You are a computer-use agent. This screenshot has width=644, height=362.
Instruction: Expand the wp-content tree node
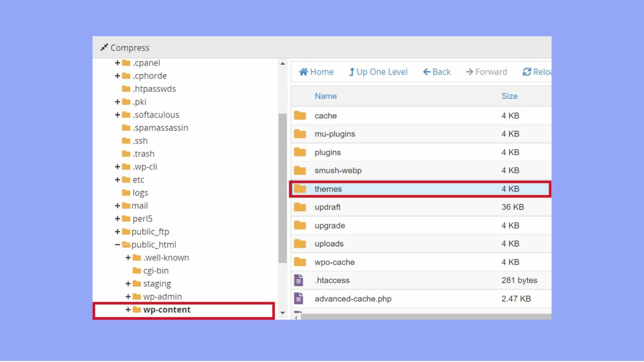(128, 310)
